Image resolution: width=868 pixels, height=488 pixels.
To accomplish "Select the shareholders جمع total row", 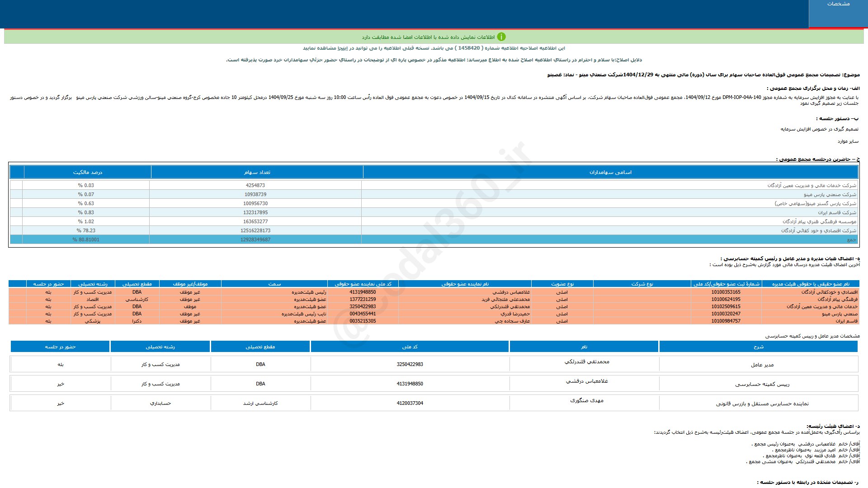I will tap(851, 239).
